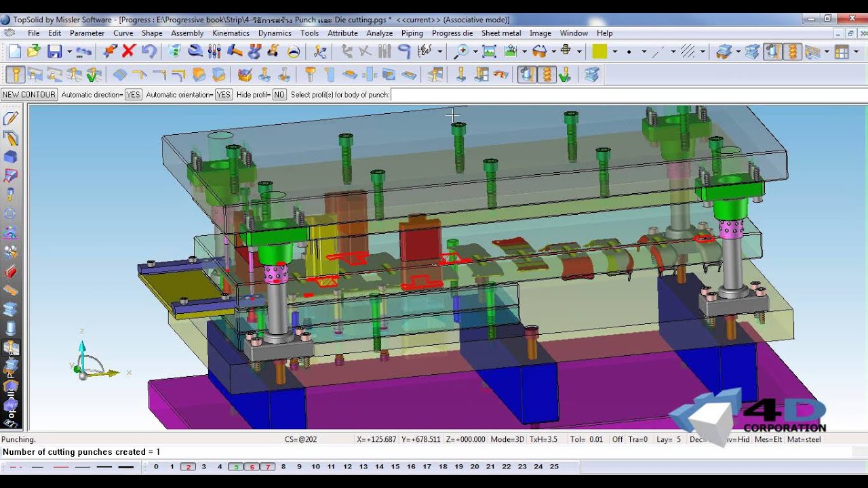Toggle layer 2 in the layer bar
868x488 pixels.
click(188, 466)
